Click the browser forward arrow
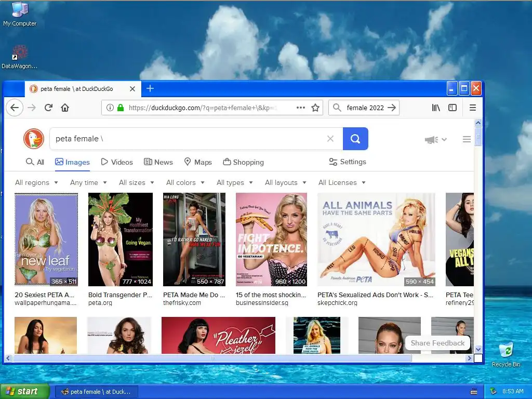This screenshot has height=399, width=532. tap(32, 108)
